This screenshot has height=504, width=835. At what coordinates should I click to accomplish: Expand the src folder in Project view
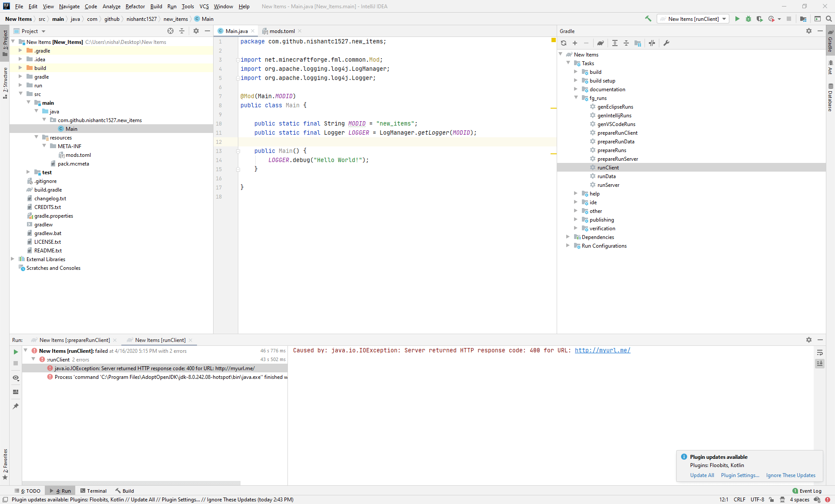20,94
